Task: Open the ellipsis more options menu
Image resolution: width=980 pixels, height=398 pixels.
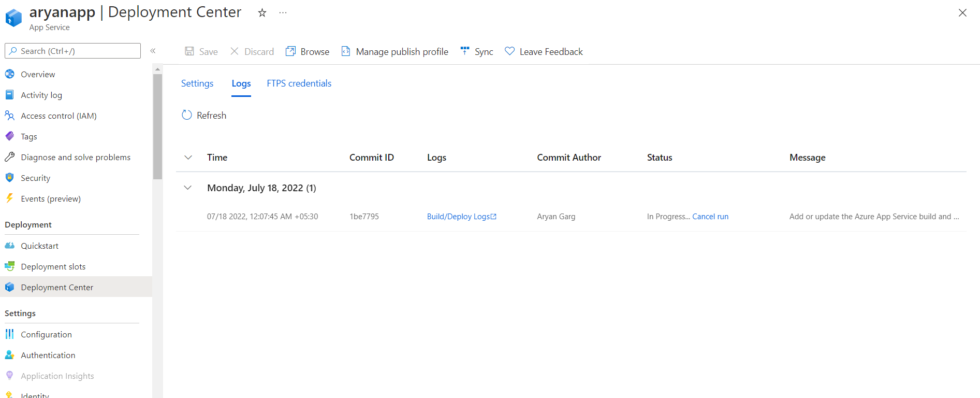Action: point(283,13)
